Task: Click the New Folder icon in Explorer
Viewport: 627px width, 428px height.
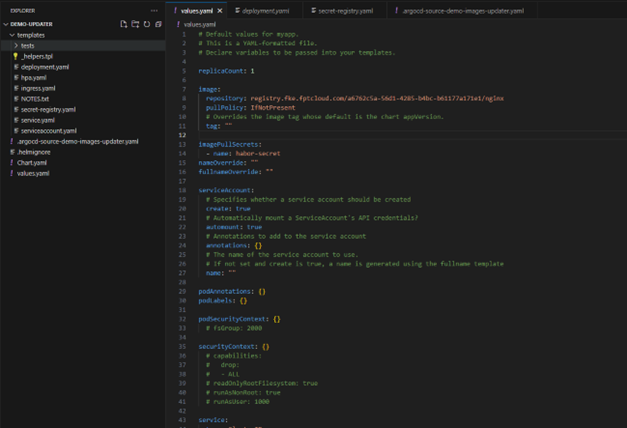Action: pos(135,24)
